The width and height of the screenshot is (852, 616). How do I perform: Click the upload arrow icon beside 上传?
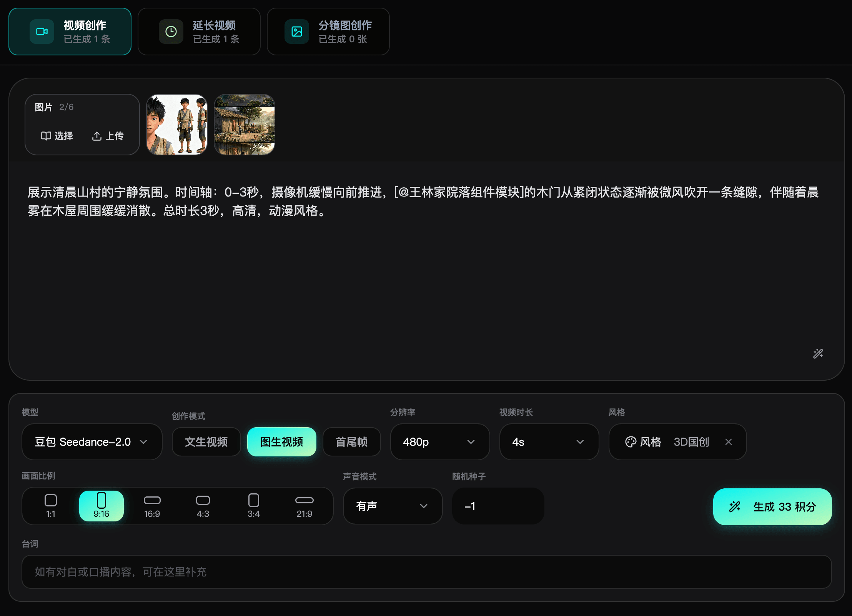coord(97,136)
